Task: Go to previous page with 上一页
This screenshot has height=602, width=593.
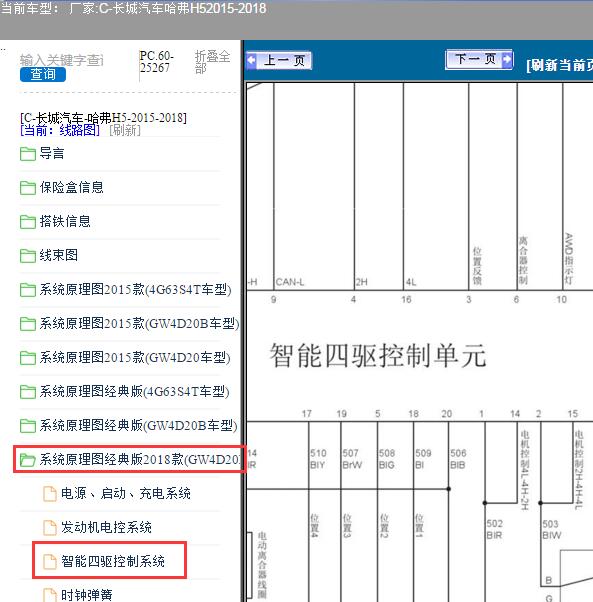Action: pos(279,60)
